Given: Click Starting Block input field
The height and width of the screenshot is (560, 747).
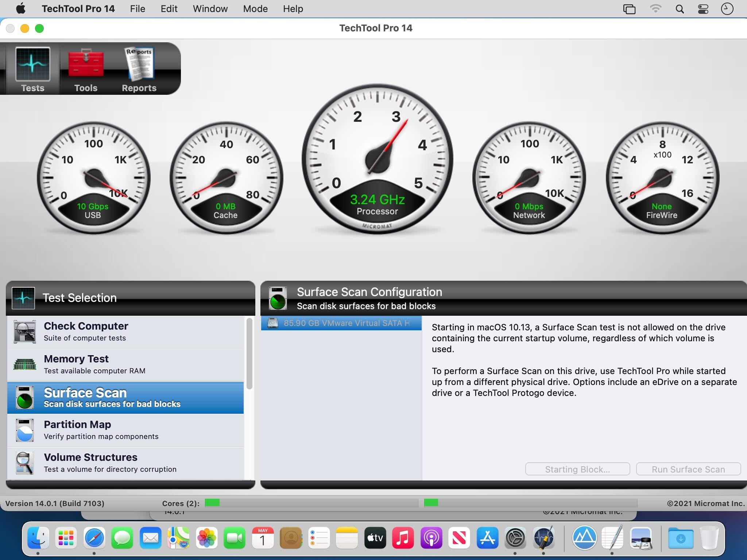Looking at the screenshot, I should [x=577, y=469].
